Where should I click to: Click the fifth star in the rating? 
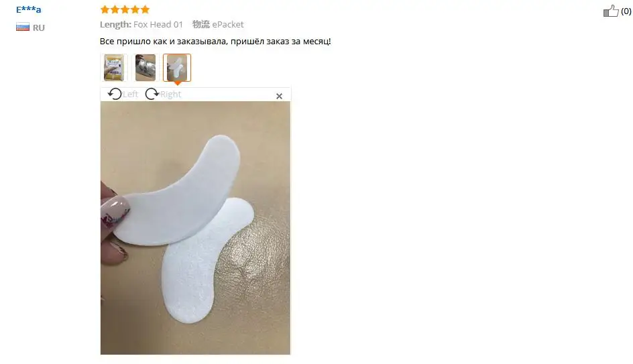(x=145, y=9)
